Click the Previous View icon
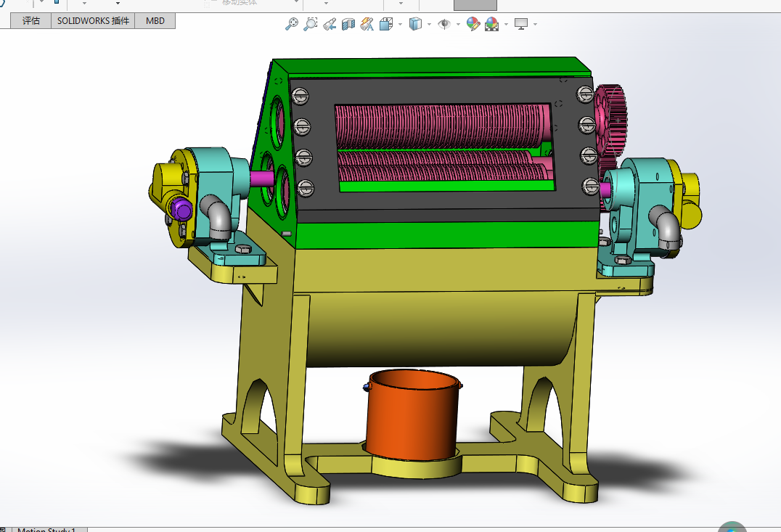 pyautogui.click(x=330, y=24)
